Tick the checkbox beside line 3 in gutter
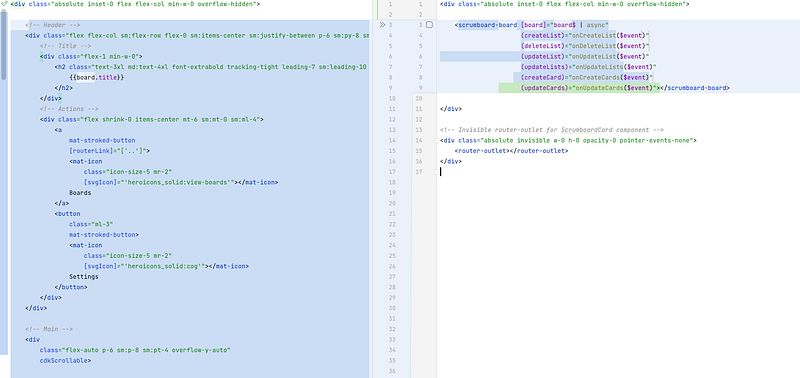Screen dimensions: 800x378 (429, 24)
